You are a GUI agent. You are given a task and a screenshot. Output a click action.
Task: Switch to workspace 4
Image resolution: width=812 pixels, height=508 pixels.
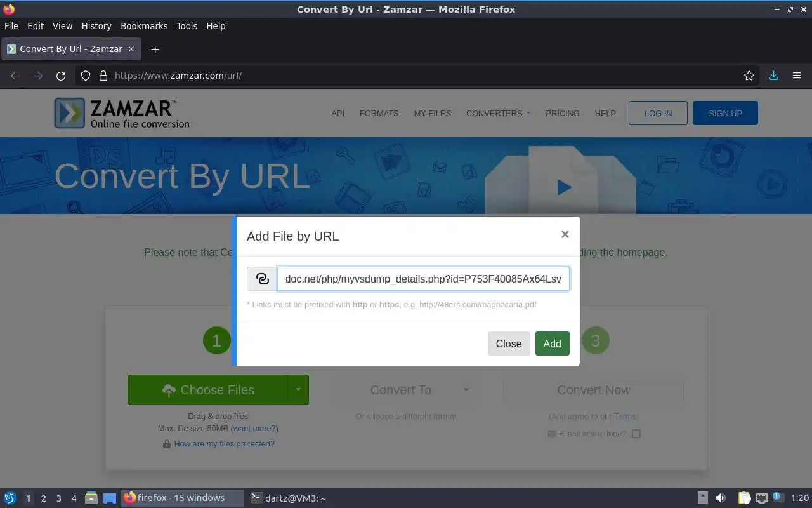click(74, 498)
